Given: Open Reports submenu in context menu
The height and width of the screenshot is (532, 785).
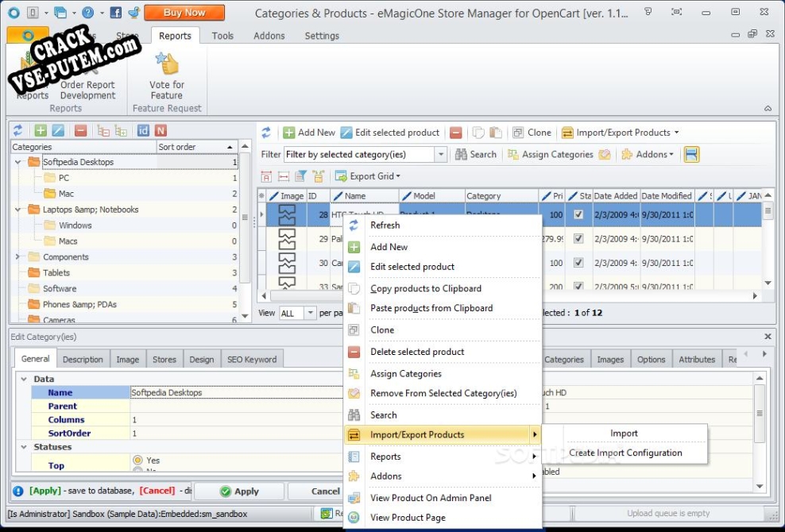Looking at the screenshot, I should click(x=443, y=457).
